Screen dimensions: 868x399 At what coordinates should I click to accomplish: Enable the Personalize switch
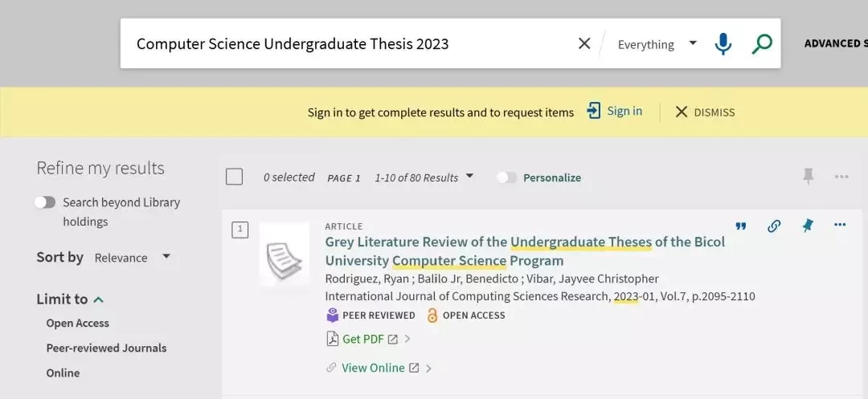[506, 177]
